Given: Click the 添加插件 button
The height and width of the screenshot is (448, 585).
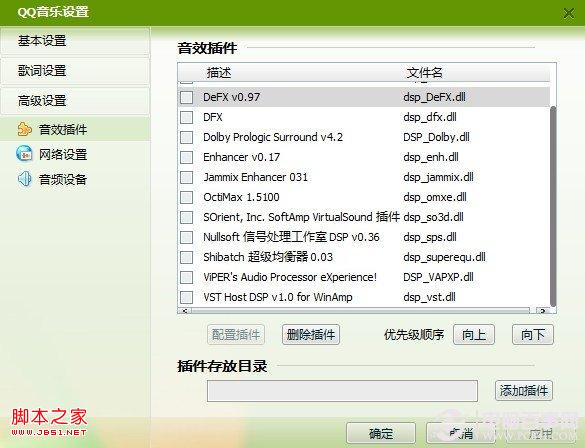Looking at the screenshot, I should (x=524, y=391).
